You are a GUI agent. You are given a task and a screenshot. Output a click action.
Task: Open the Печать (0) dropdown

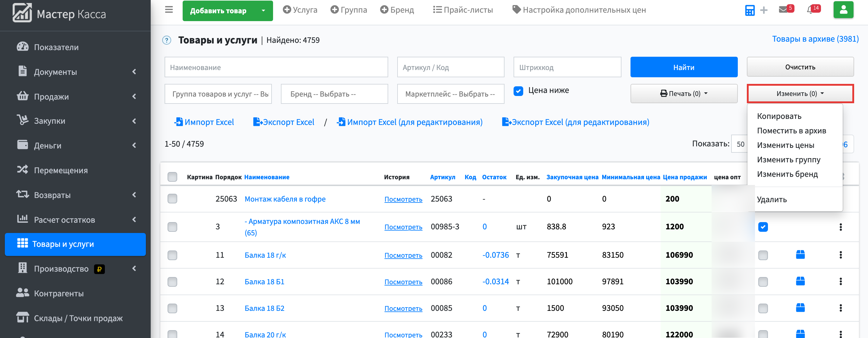point(684,94)
